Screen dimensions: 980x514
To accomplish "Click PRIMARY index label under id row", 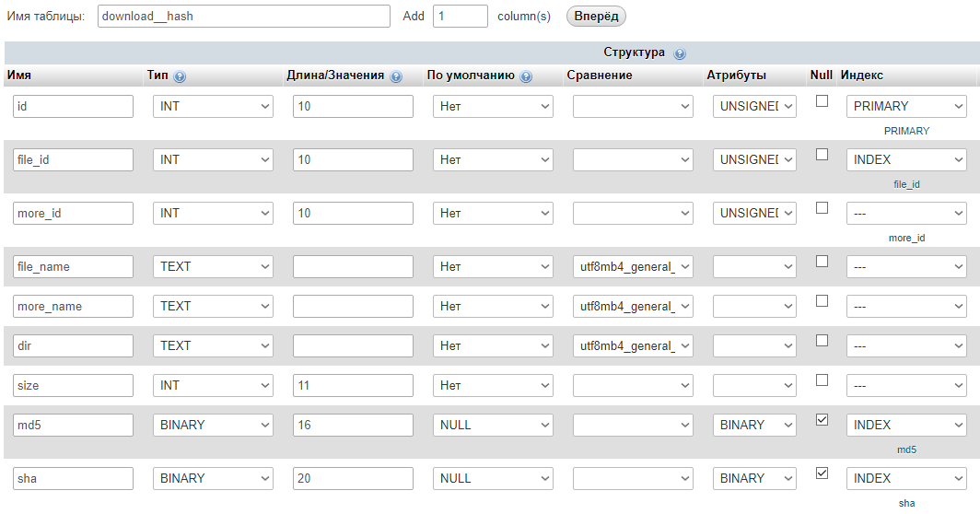I will point(906,131).
